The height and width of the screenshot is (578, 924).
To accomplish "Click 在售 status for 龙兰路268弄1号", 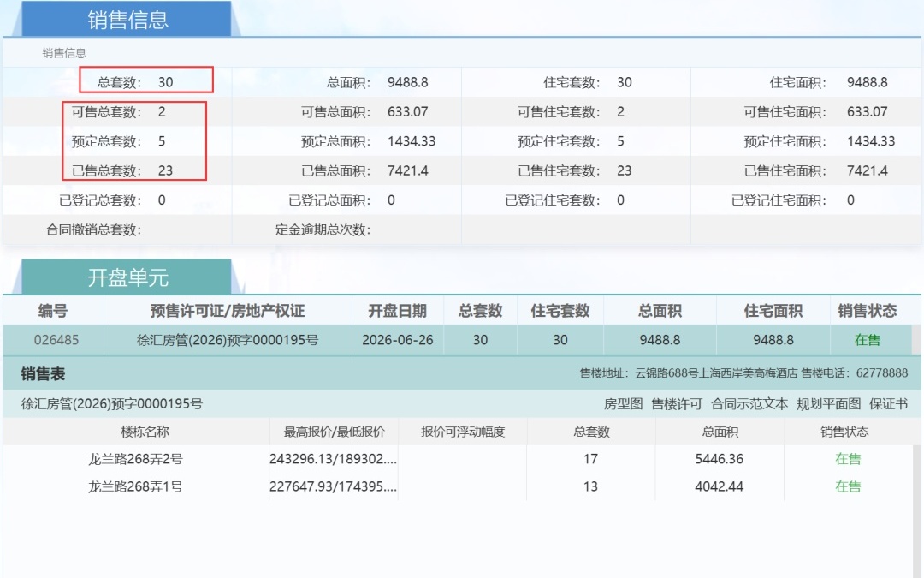I will (848, 486).
